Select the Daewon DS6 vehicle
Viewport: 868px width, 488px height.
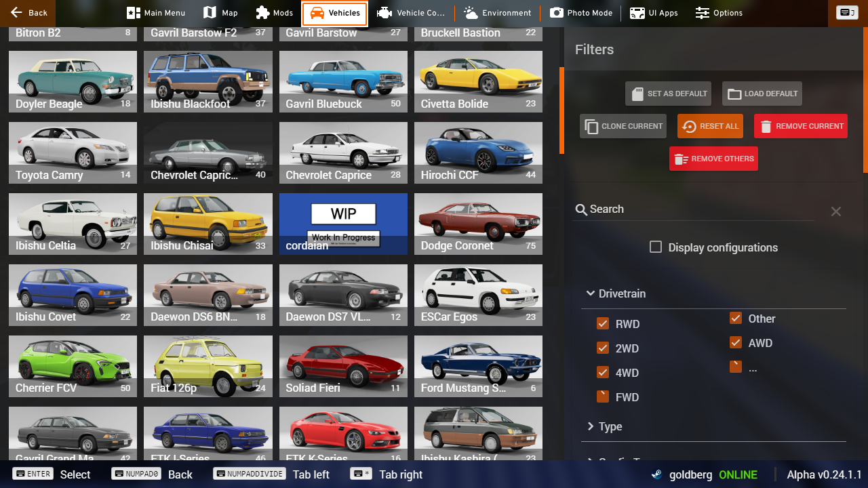(x=208, y=295)
